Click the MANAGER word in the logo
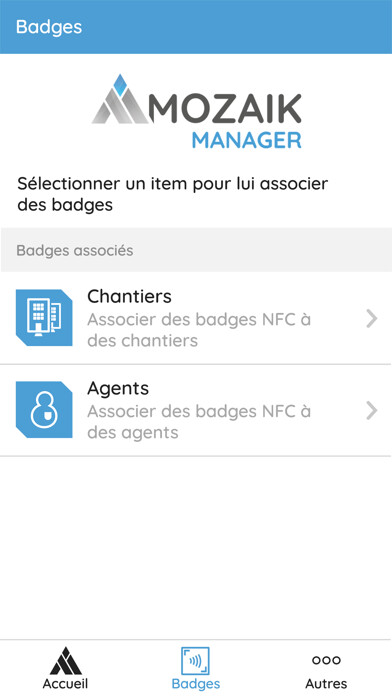This screenshot has width=392, height=696. (247, 140)
